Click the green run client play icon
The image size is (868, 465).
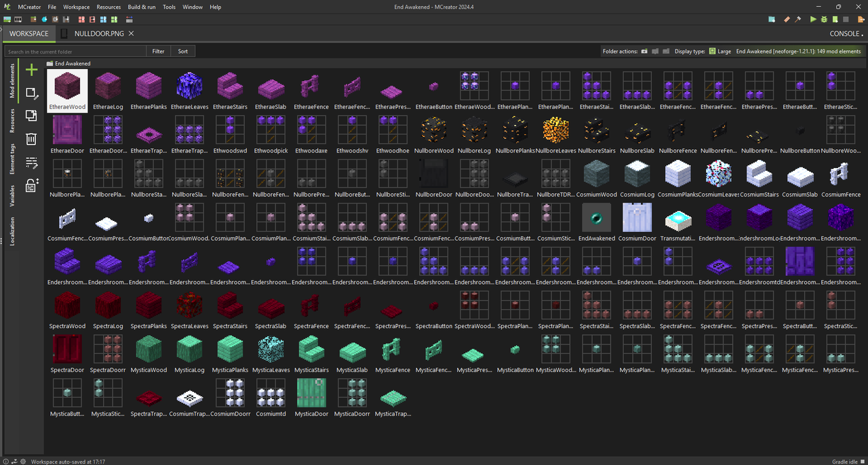click(x=813, y=19)
